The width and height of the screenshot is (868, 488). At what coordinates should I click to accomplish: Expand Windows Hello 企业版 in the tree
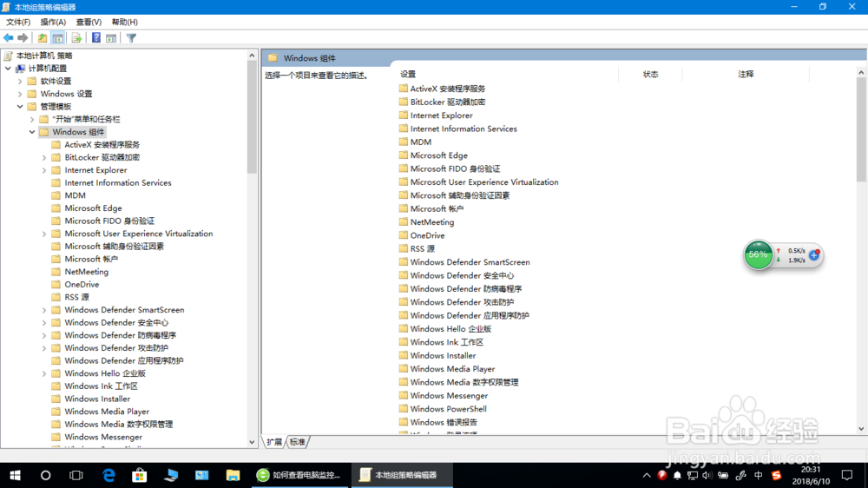click(x=44, y=373)
